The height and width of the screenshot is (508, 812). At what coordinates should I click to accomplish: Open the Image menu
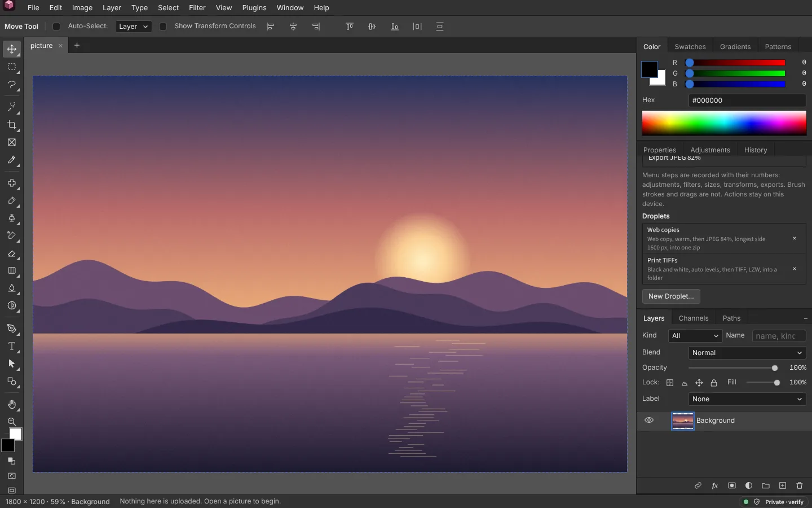pos(82,8)
